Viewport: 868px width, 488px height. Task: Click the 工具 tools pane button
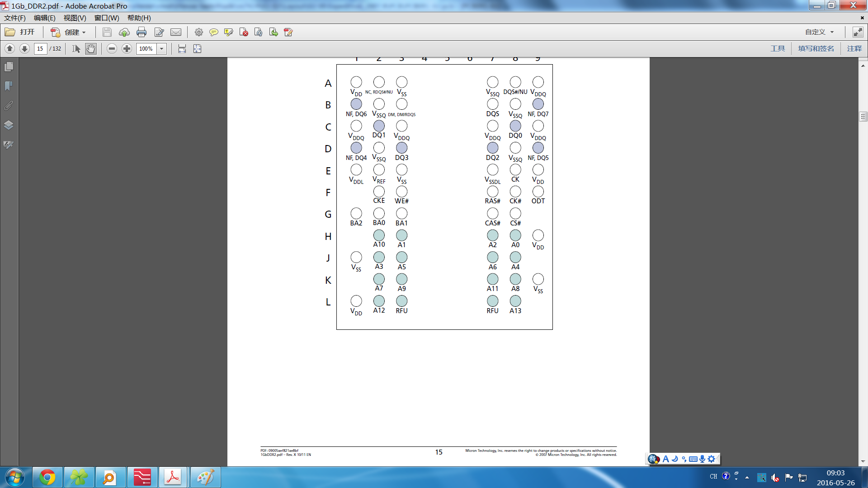point(778,49)
